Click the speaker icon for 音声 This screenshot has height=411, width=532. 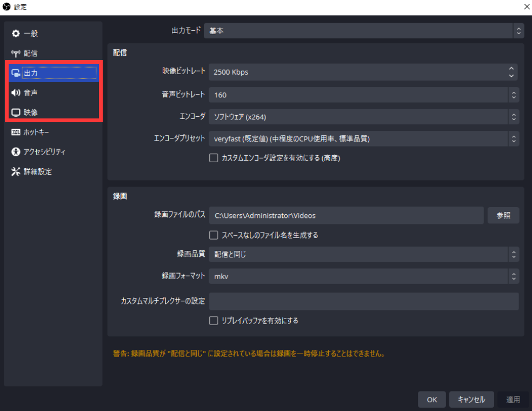16,92
